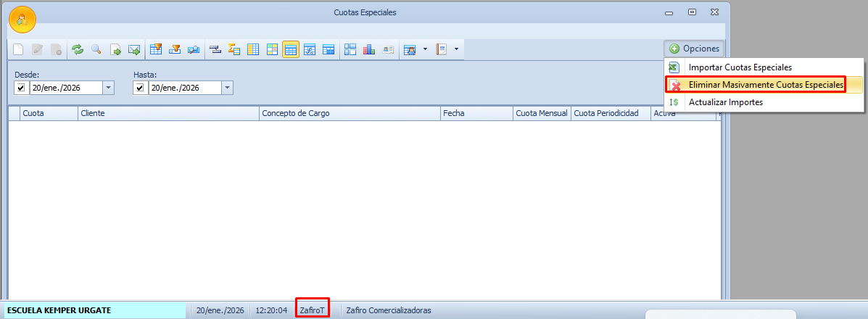The width and height of the screenshot is (868, 319).
Task: Select Actualizar Importes from the menu
Action: (x=725, y=102)
